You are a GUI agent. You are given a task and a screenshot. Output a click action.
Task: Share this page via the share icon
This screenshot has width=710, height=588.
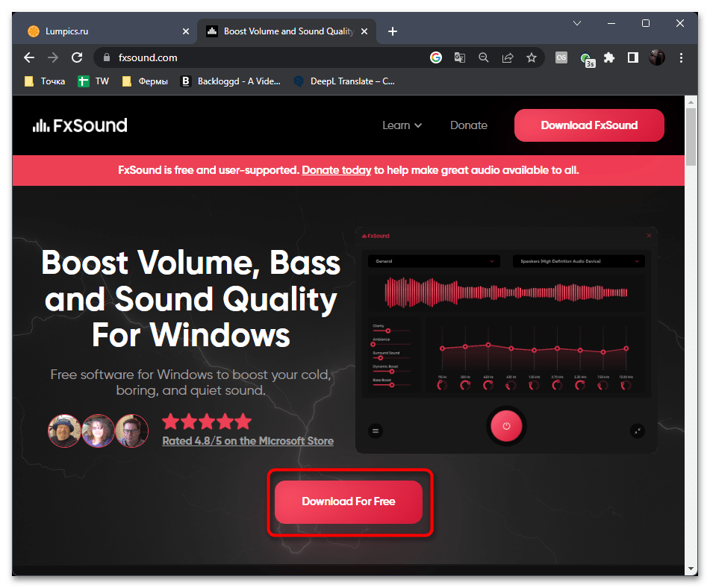[508, 57]
